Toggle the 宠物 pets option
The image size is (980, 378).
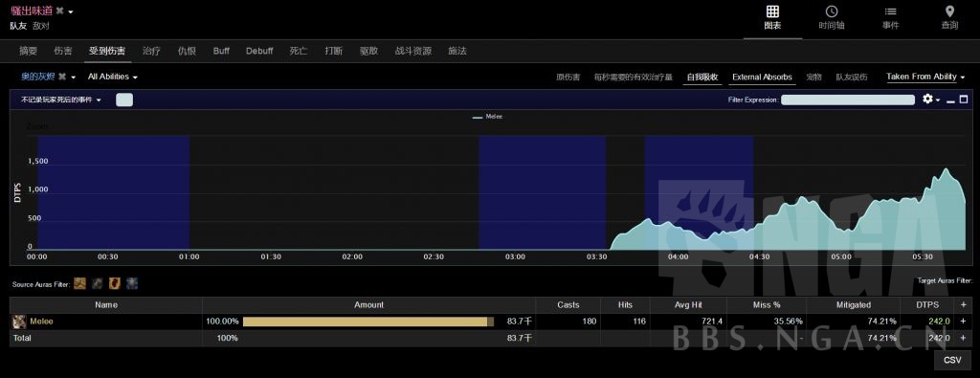tap(813, 77)
